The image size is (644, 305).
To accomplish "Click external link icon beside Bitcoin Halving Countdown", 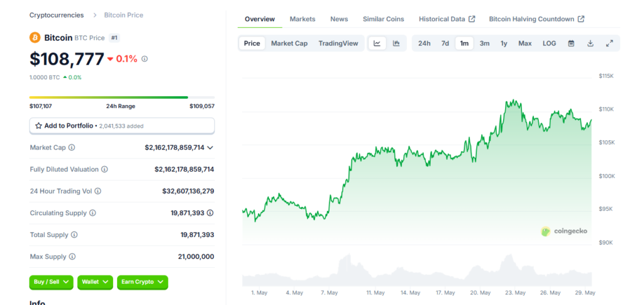I will pyautogui.click(x=581, y=19).
